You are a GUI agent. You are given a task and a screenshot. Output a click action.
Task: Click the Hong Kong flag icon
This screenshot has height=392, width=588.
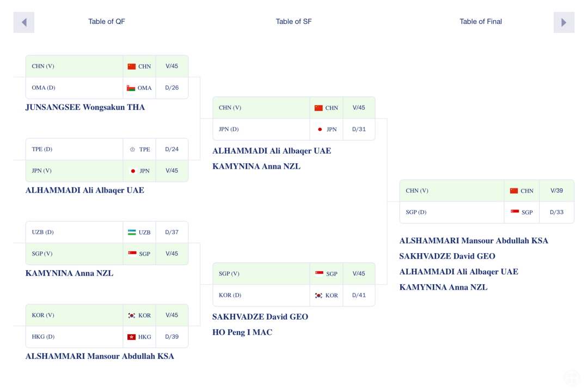click(131, 336)
